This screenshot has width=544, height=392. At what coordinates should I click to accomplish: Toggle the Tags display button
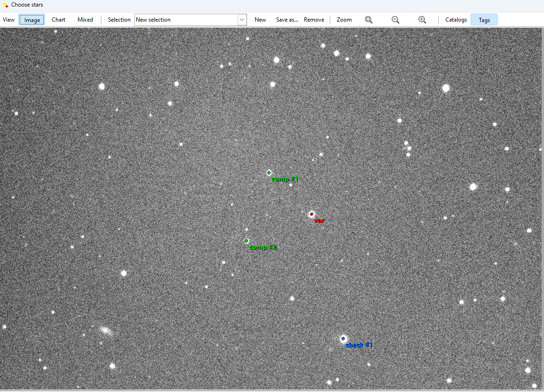tap(484, 20)
